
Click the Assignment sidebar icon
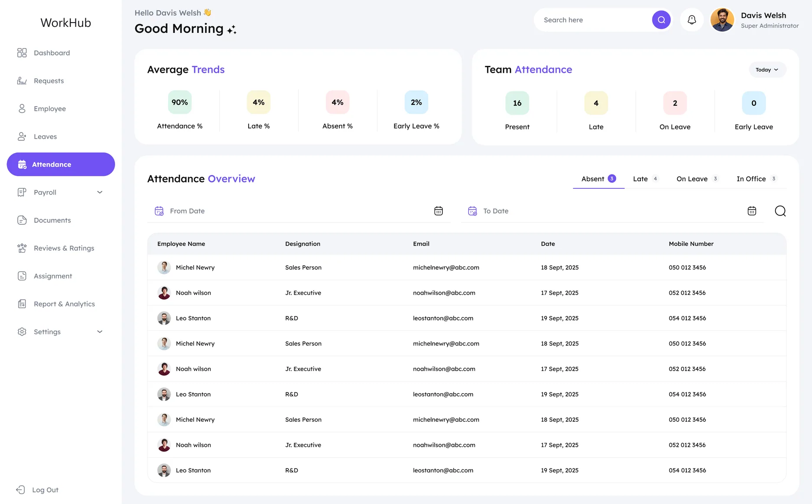coord(22,276)
